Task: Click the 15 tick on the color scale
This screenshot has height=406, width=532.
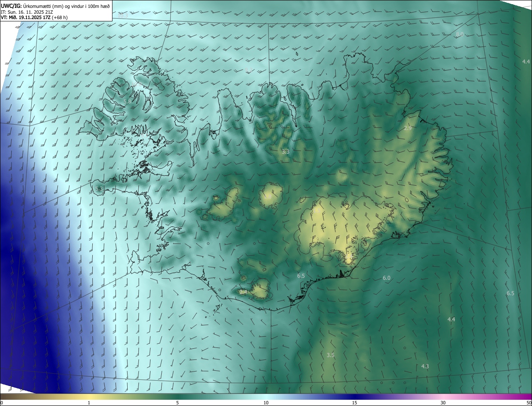Action: (x=355, y=403)
